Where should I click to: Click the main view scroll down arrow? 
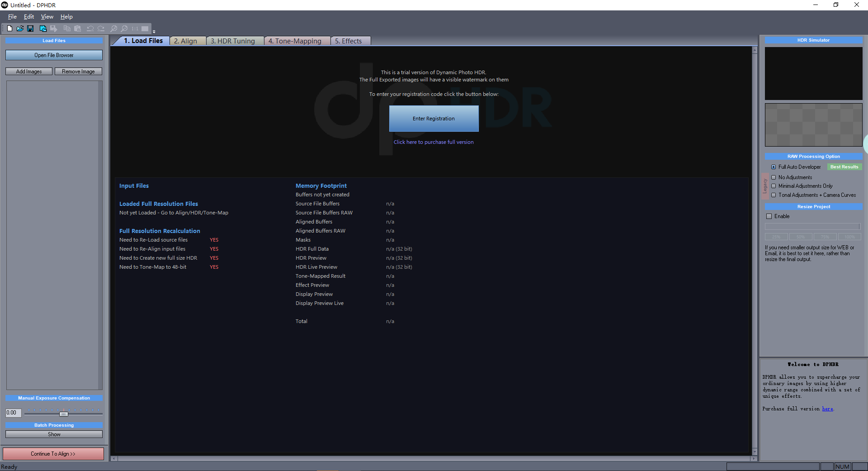755,452
